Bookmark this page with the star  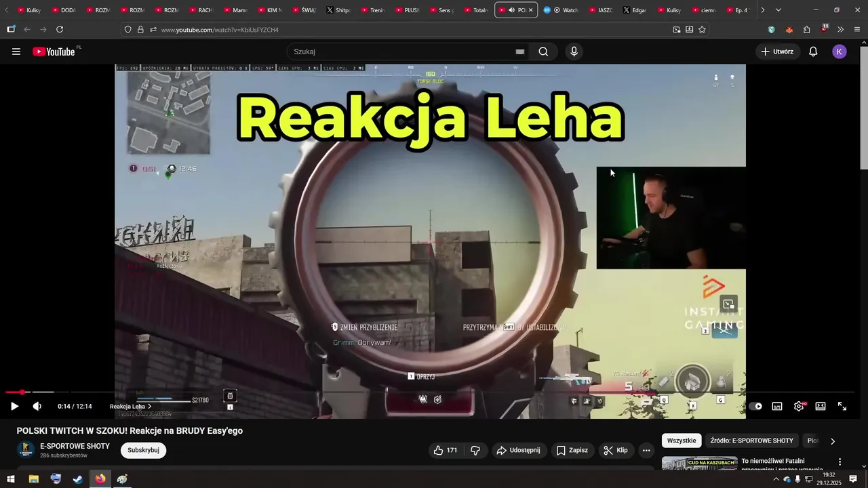pos(702,30)
